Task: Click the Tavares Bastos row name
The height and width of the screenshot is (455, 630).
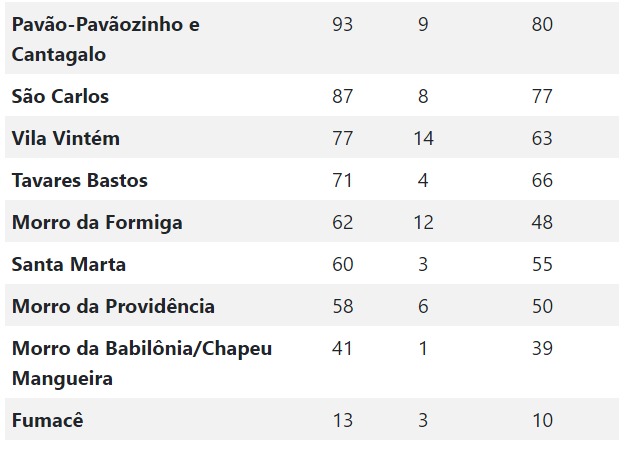Action: pos(80,180)
